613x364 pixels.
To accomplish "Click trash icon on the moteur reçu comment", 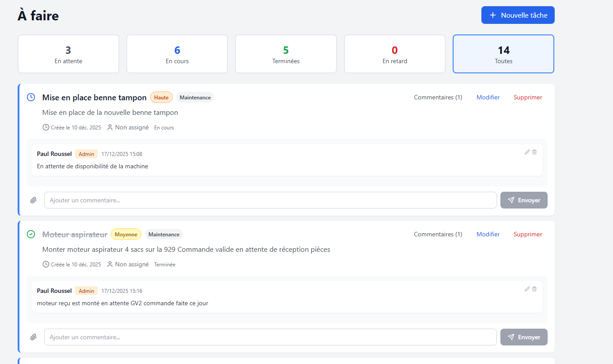I will coord(534,289).
